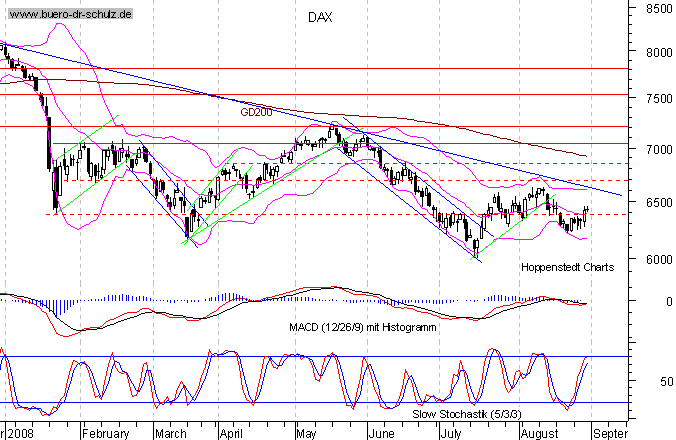Select the 7000 price axis label
Viewport: 676px width, 440px height.
coord(657,150)
